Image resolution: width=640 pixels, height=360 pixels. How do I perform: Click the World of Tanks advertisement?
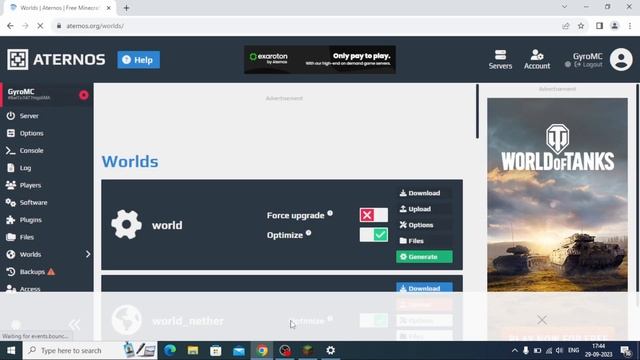pos(557,195)
